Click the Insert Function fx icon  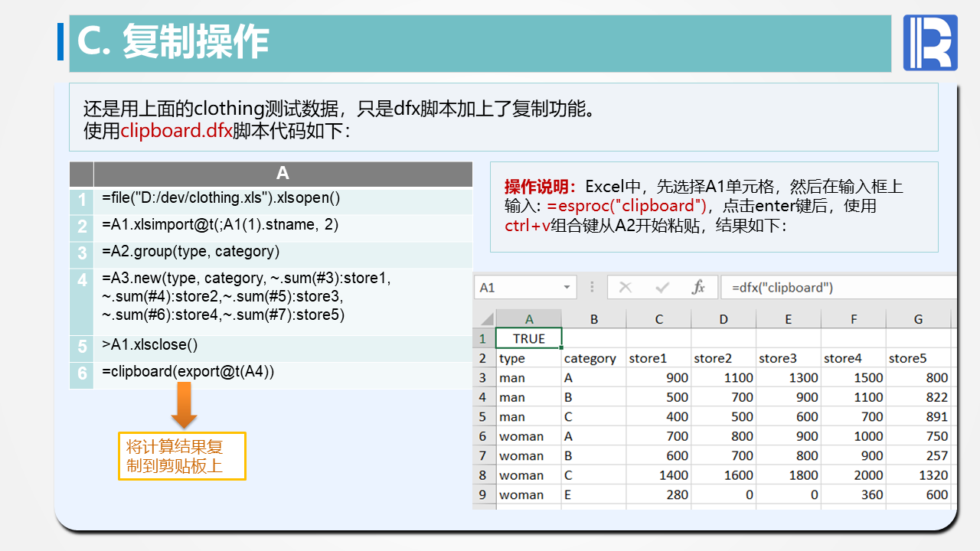pyautogui.click(x=698, y=288)
